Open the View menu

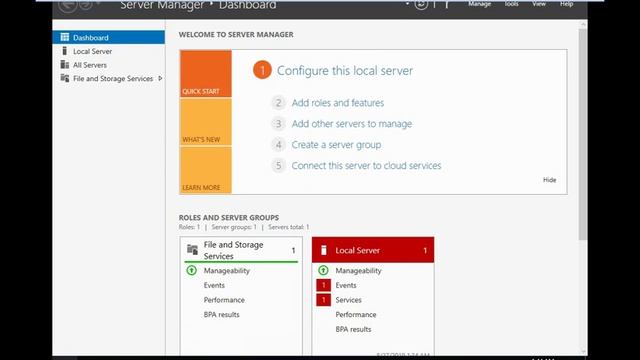tap(539, 4)
